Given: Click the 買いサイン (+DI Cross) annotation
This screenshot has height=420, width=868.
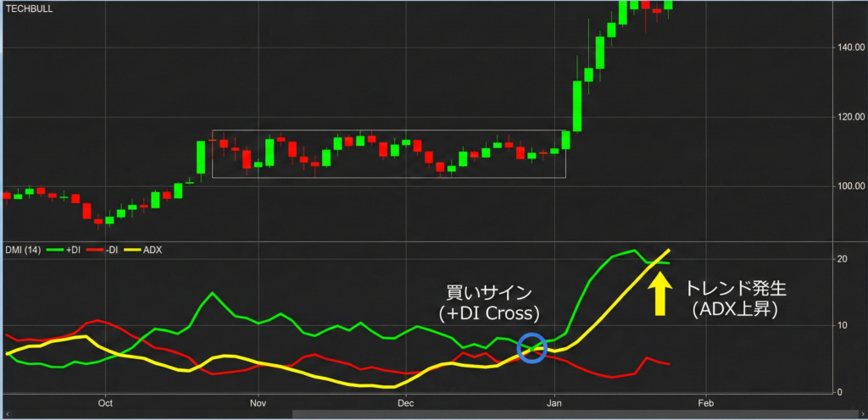Looking at the screenshot, I should point(488,302).
